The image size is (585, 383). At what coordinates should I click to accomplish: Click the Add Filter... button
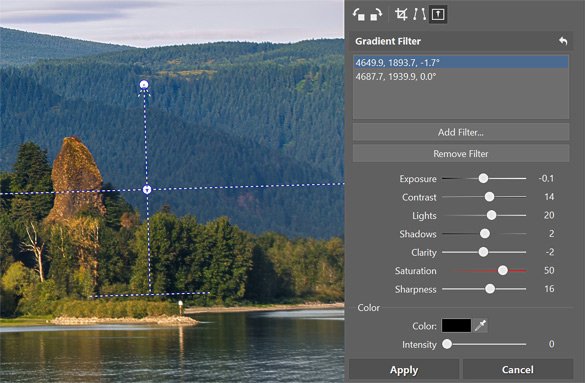pos(461,132)
